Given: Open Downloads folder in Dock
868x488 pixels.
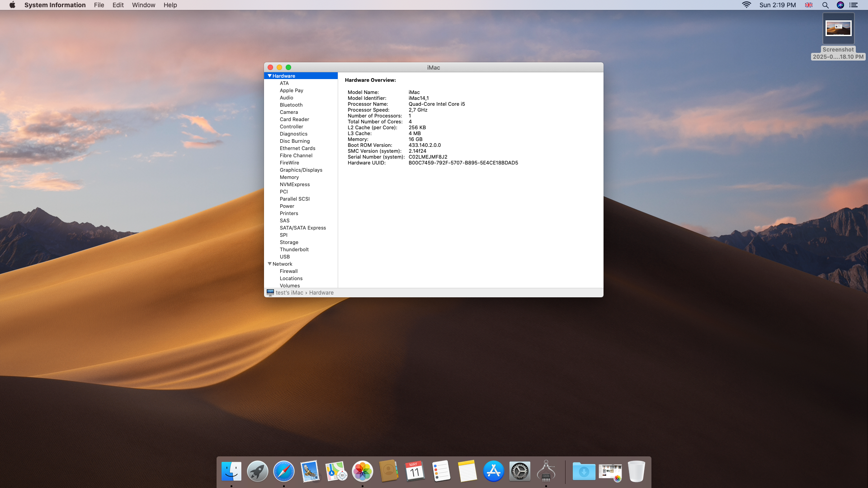Looking at the screenshot, I should point(584,471).
